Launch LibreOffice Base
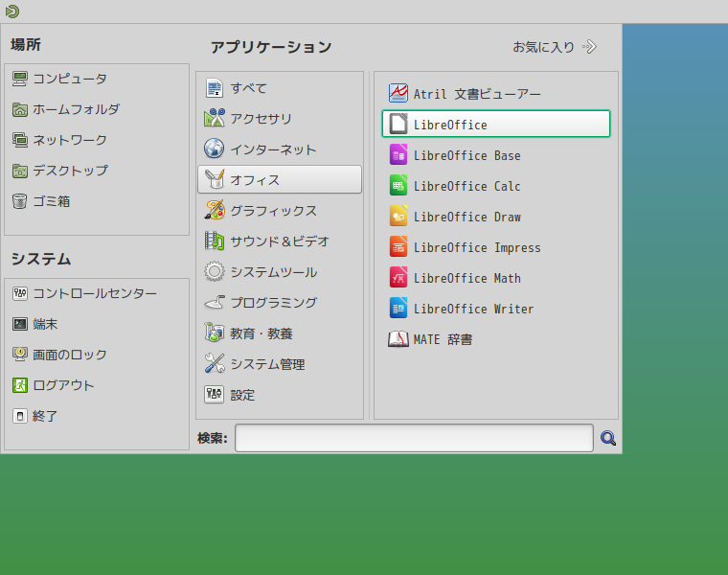This screenshot has height=575, width=728. pos(496,155)
